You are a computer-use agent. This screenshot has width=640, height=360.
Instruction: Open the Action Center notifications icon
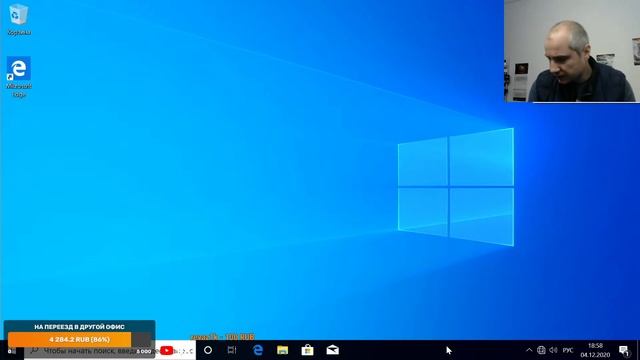(624, 350)
